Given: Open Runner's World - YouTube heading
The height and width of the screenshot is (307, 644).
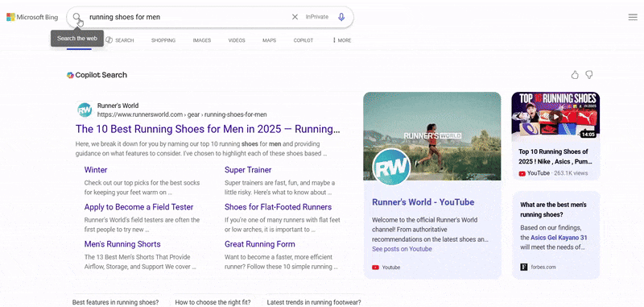Looking at the screenshot, I should tap(423, 202).
